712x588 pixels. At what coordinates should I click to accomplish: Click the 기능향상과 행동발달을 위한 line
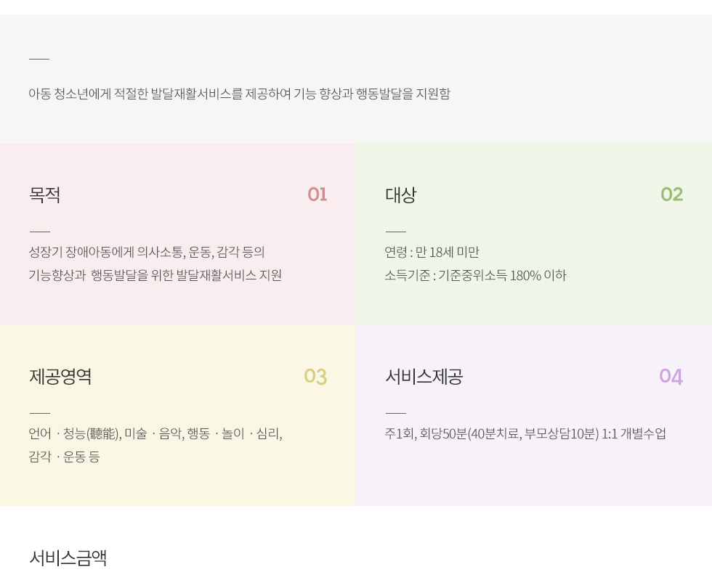pos(155,275)
